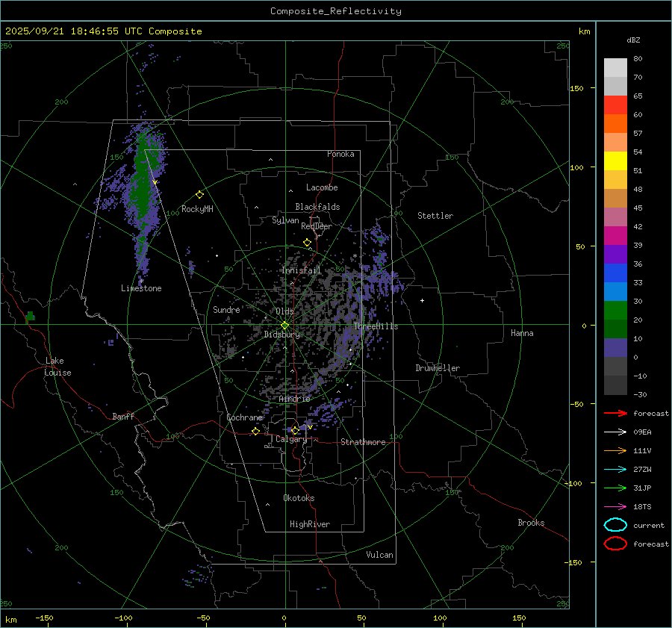Pick the yellow swatch in dBZ scale

click(x=615, y=161)
